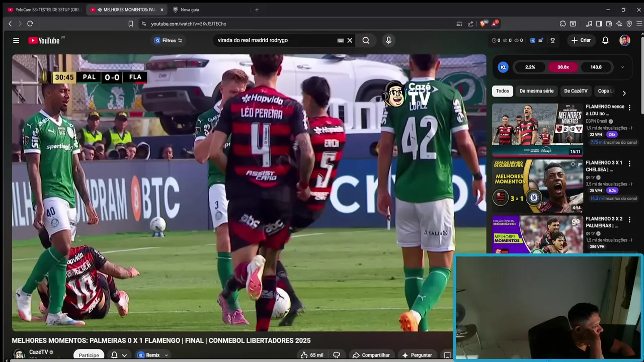Show more filter chips arrow

click(x=624, y=93)
